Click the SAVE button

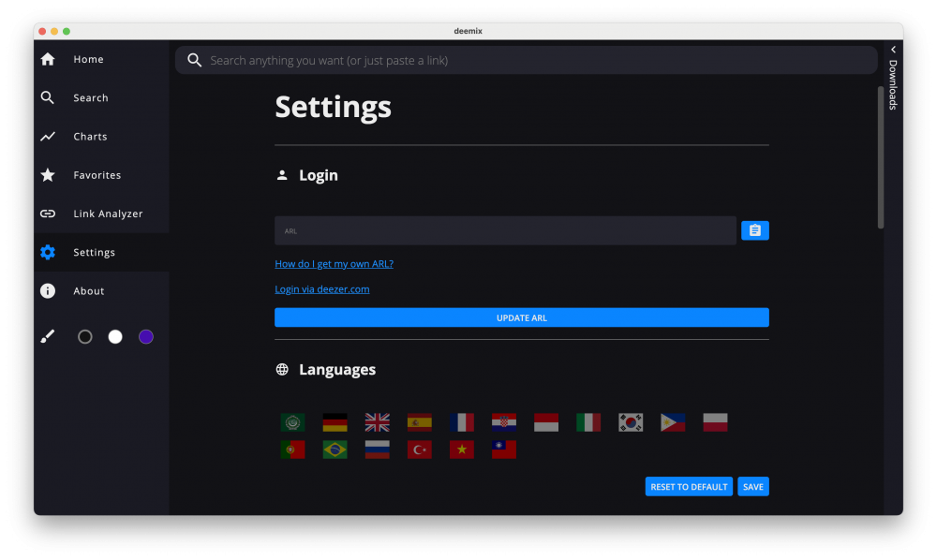tap(752, 487)
